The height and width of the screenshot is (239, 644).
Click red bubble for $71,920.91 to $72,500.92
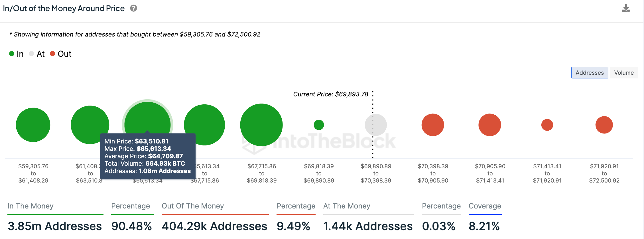[604, 125]
